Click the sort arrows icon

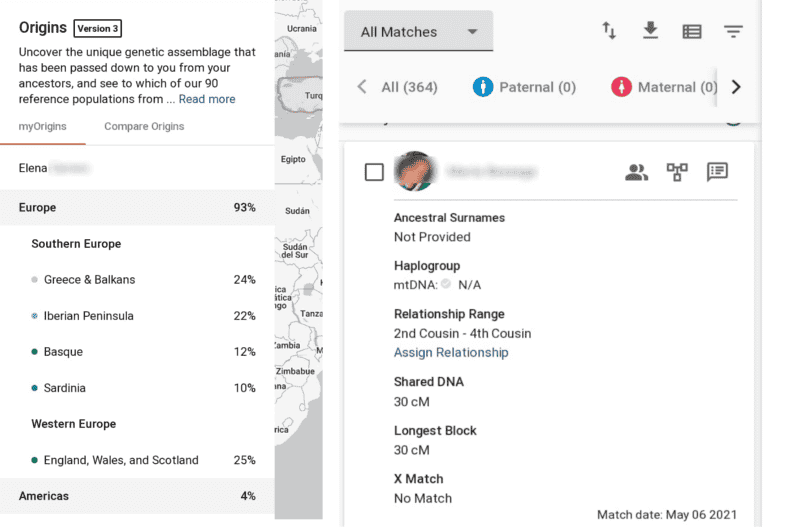coord(609,31)
